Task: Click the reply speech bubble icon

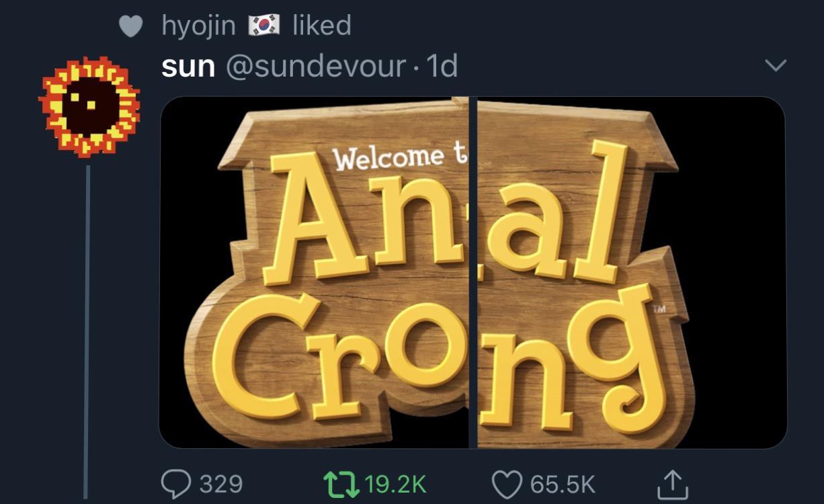Action: [175, 484]
